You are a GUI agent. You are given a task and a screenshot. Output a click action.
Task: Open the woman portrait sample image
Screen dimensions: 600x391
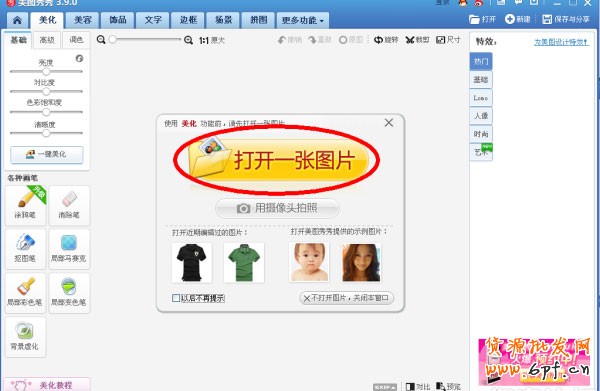pos(361,262)
